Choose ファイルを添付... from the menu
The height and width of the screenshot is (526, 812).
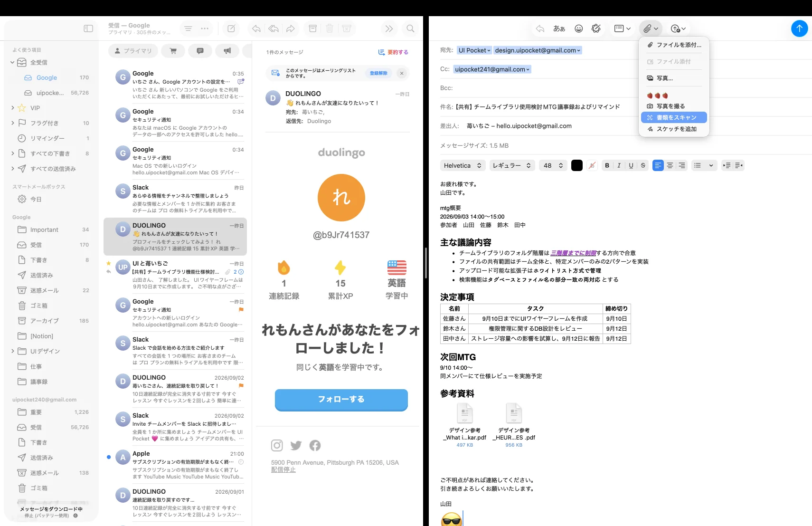pos(674,45)
